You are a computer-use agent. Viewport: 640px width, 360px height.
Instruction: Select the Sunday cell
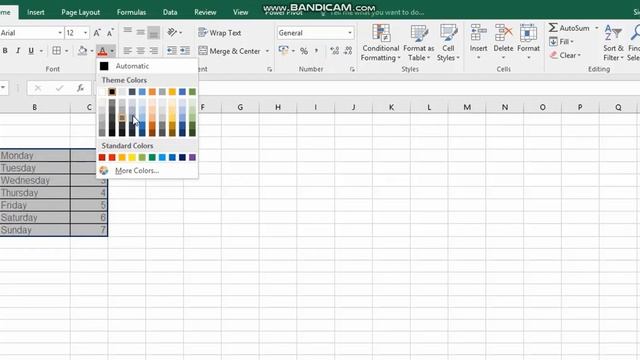click(35, 230)
